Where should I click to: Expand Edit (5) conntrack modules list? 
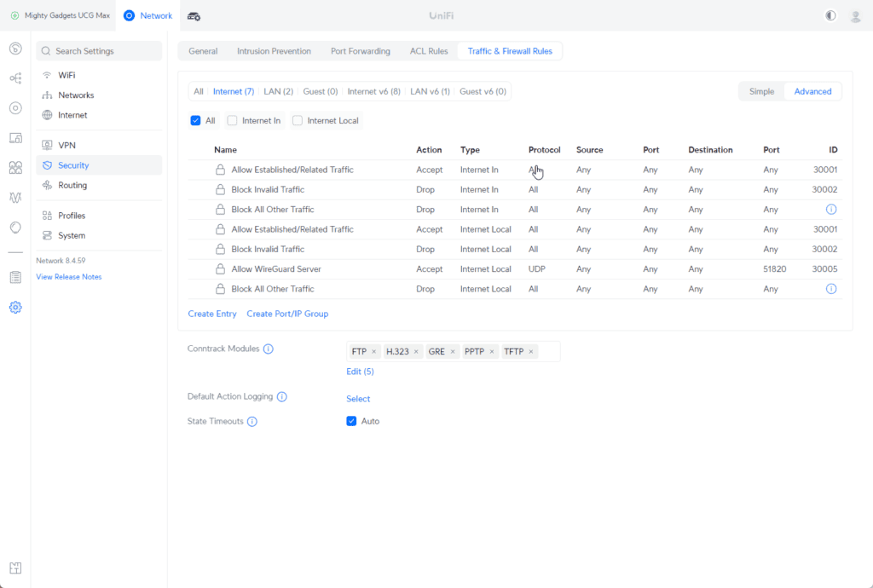(360, 372)
